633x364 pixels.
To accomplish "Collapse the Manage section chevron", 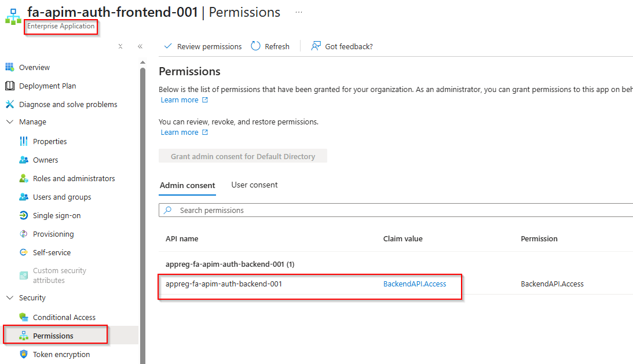I will 9,122.
